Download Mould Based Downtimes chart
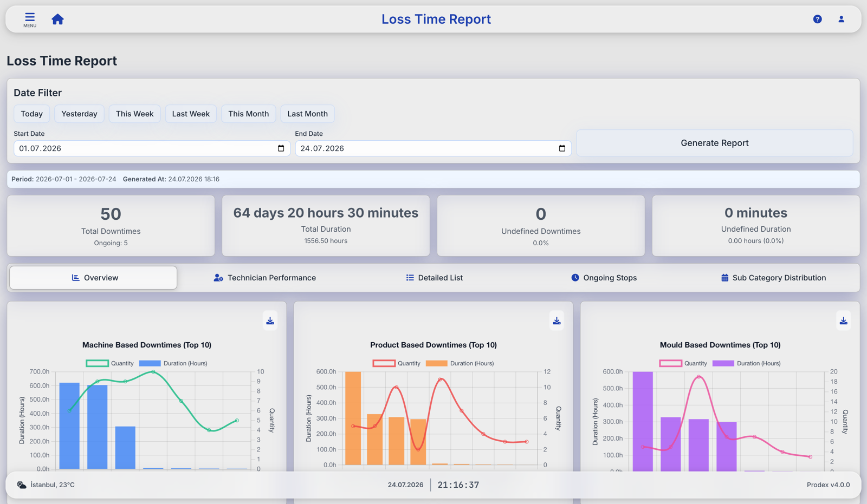The height and width of the screenshot is (504, 867). point(843,321)
